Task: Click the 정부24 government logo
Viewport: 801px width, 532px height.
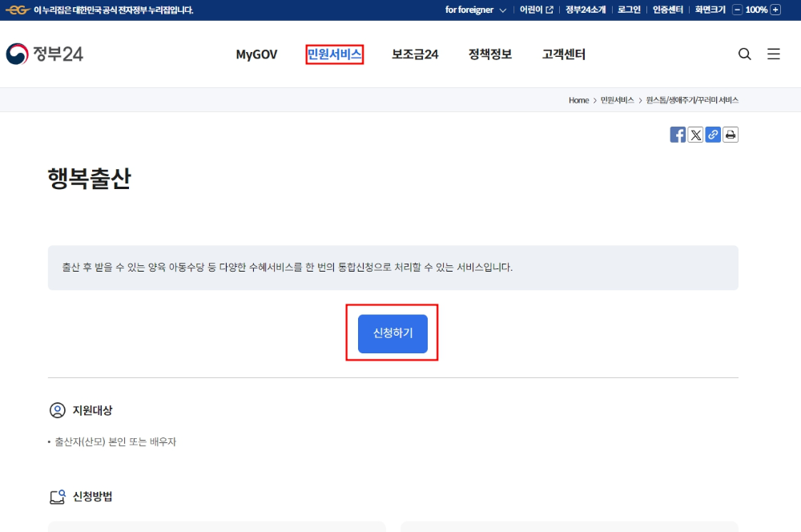Action: coord(44,54)
